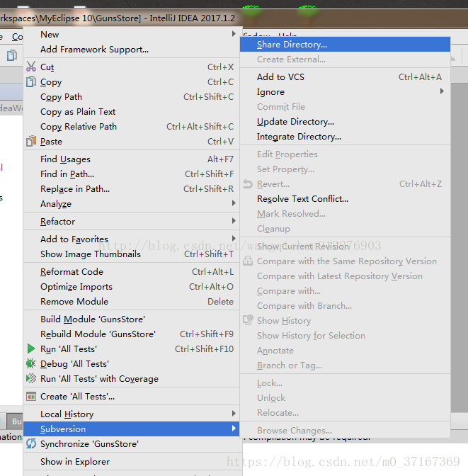Image resolution: width=468 pixels, height=476 pixels.
Task: Click the Run with Coverage icon
Action: tap(31, 378)
